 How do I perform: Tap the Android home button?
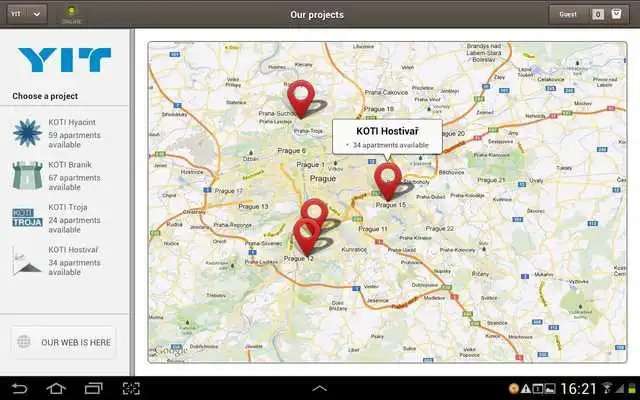click(x=56, y=388)
